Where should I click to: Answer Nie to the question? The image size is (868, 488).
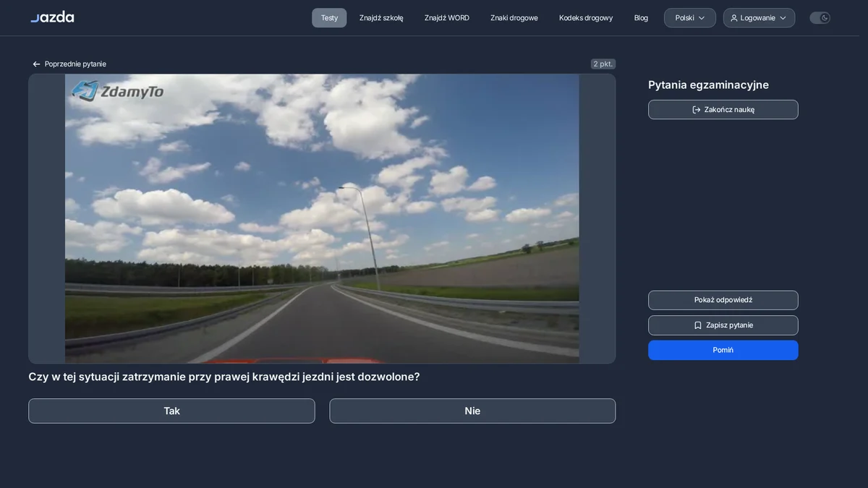(472, 411)
